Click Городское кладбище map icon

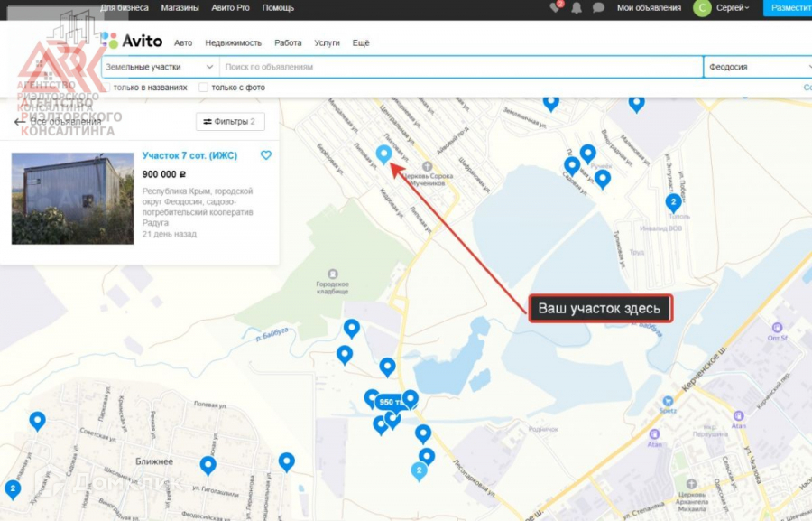(x=332, y=274)
